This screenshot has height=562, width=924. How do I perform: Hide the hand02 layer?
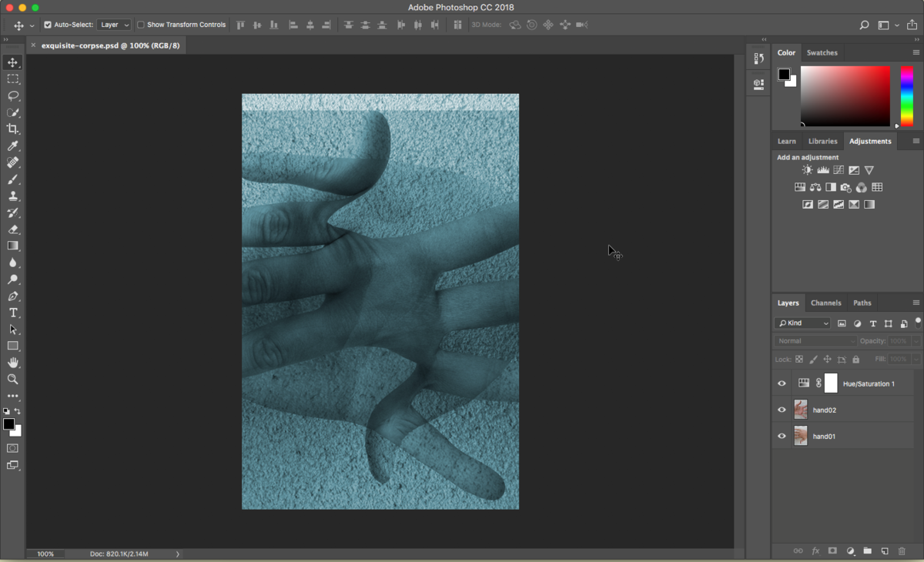782,410
